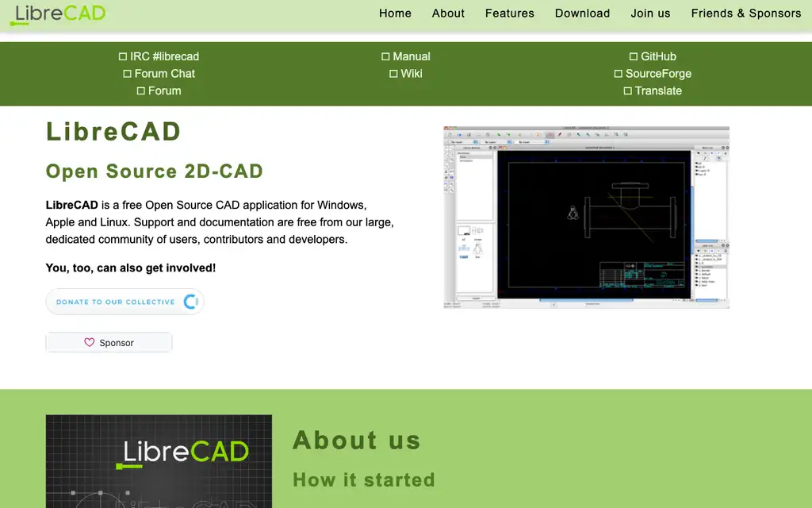Screen dimensions: 812x508
Task: Select Download in the navigation bar
Action: 582,13
